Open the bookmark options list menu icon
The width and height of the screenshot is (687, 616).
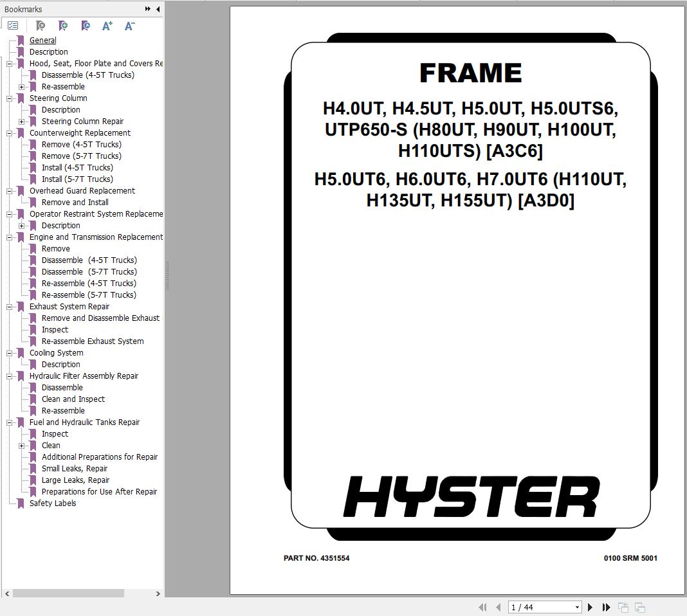[13, 26]
